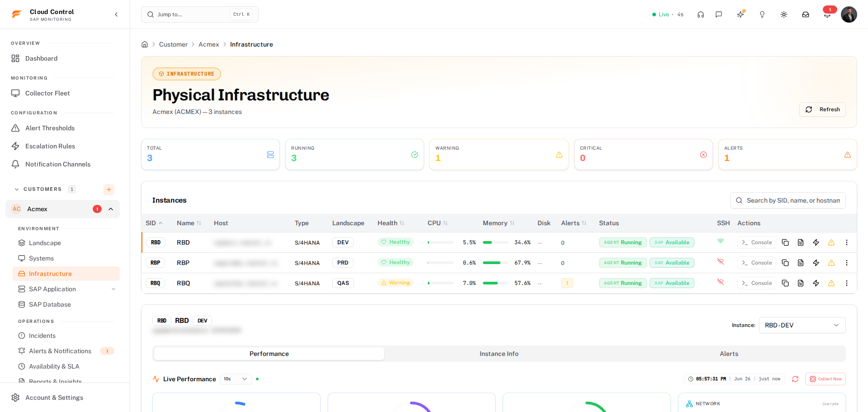Switch to the Instance Info tab
The height and width of the screenshot is (412, 868).
coord(499,354)
